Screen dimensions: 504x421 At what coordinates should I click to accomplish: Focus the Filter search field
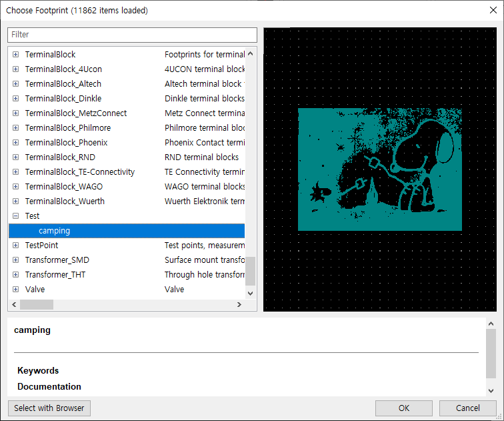(x=133, y=35)
